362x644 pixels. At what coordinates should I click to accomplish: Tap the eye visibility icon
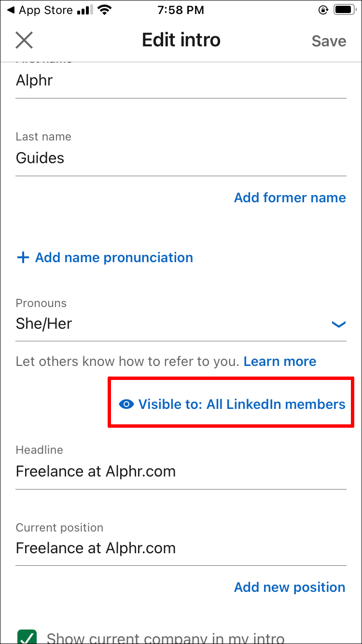(x=126, y=405)
